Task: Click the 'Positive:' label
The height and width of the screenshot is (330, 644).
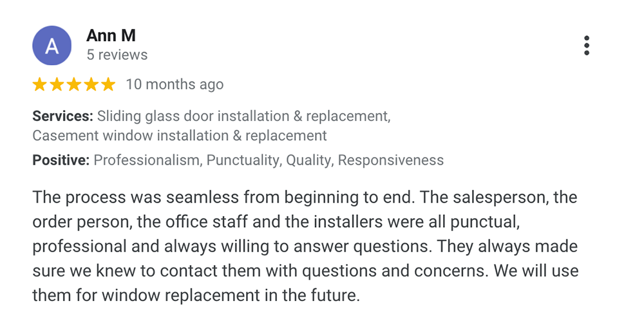Action: [61, 160]
